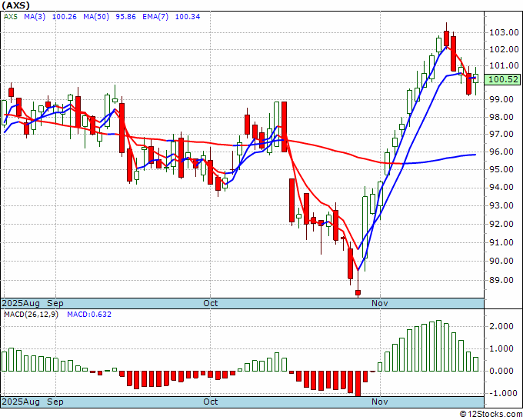Open the 12Stocks.com watermark link

(x=491, y=414)
